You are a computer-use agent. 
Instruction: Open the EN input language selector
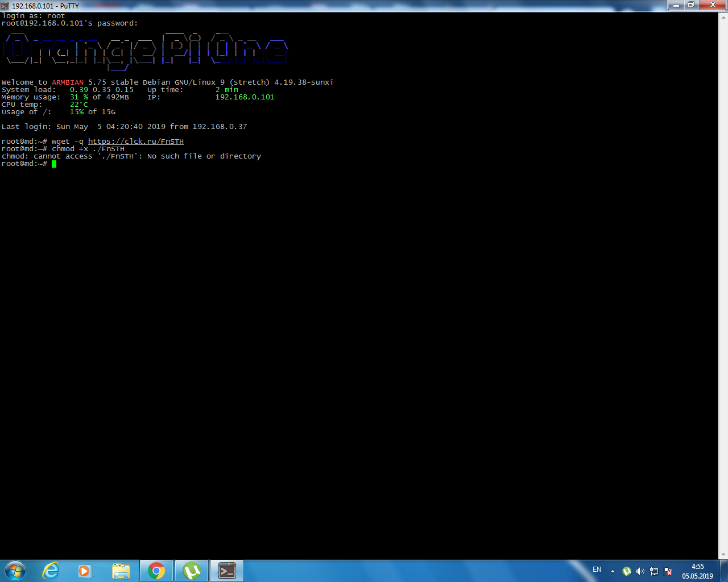(597, 569)
